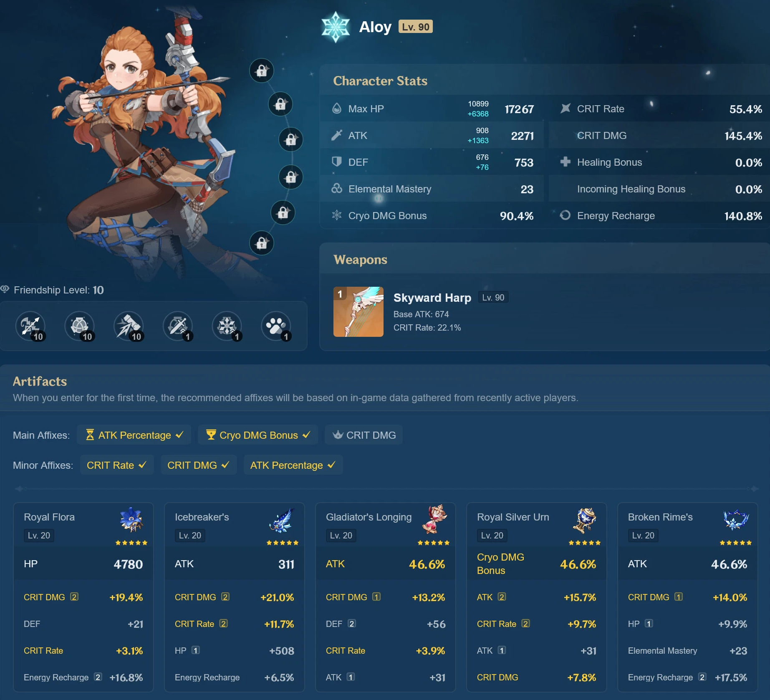Select the fourth locked constellation node from top
The image size is (770, 700).
click(291, 177)
